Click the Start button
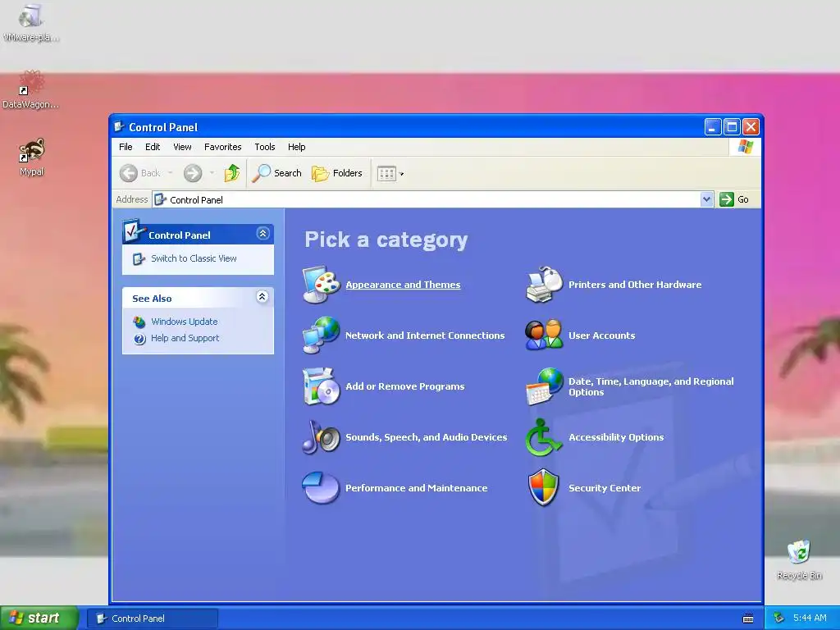 (x=39, y=619)
